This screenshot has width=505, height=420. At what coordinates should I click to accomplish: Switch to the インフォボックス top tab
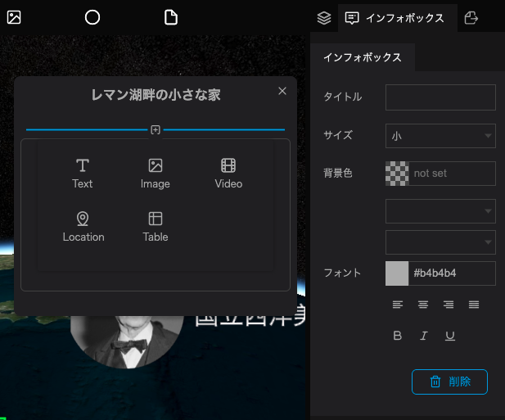(397, 18)
